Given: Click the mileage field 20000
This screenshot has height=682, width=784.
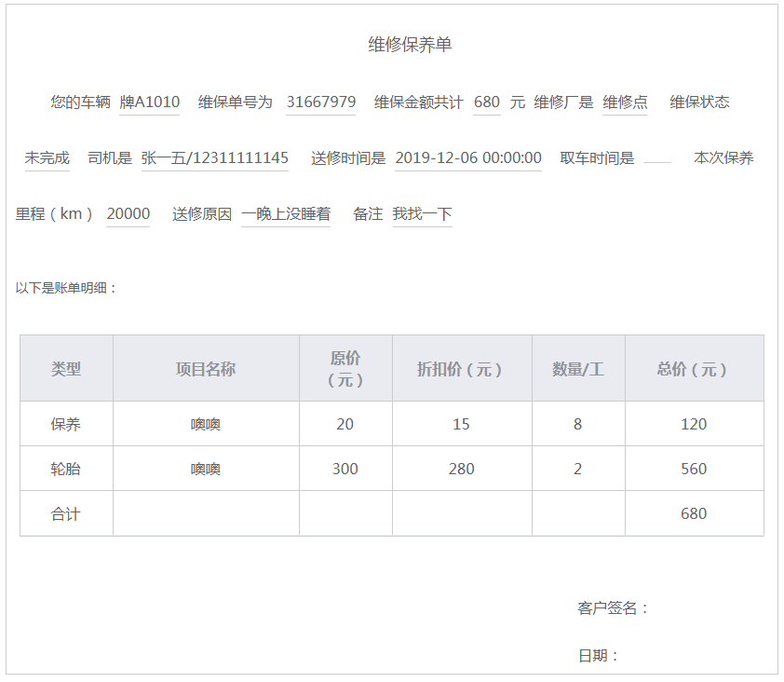Looking at the screenshot, I should tap(128, 214).
